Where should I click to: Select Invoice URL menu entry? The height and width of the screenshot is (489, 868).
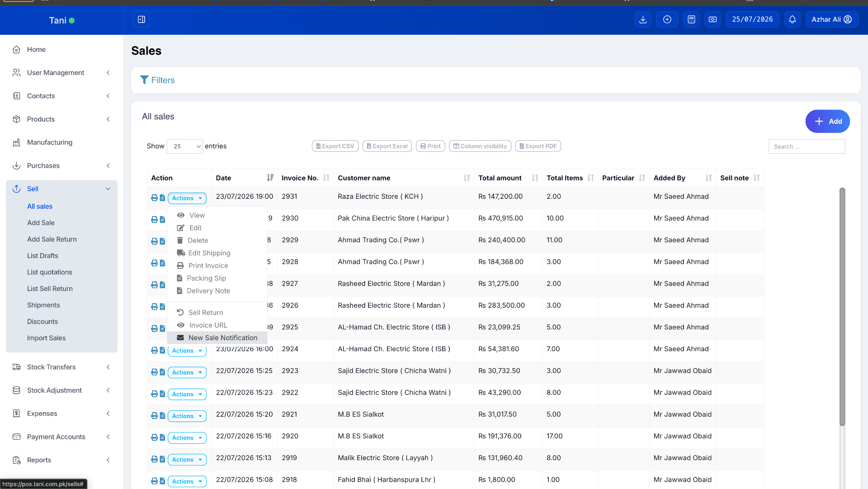[x=217, y=325]
